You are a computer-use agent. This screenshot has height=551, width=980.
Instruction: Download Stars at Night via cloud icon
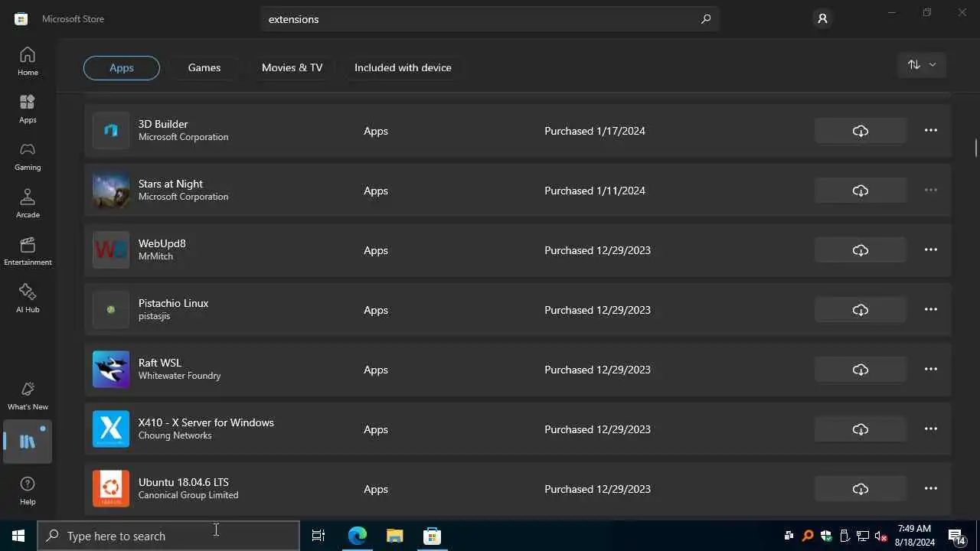click(861, 191)
